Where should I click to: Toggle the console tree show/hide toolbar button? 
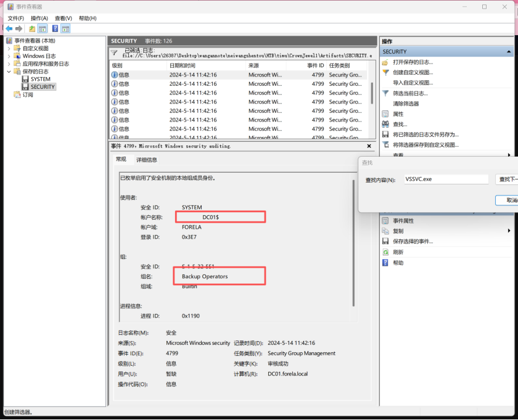pyautogui.click(x=43, y=28)
